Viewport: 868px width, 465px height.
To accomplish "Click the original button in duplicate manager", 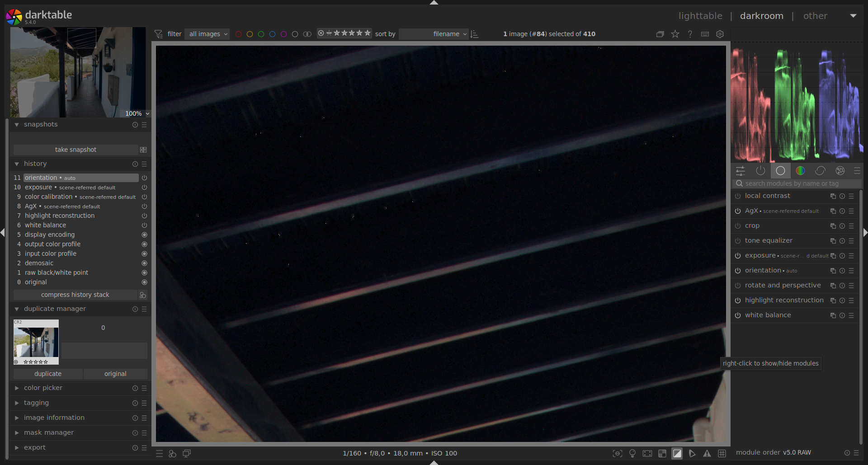I will (115, 374).
